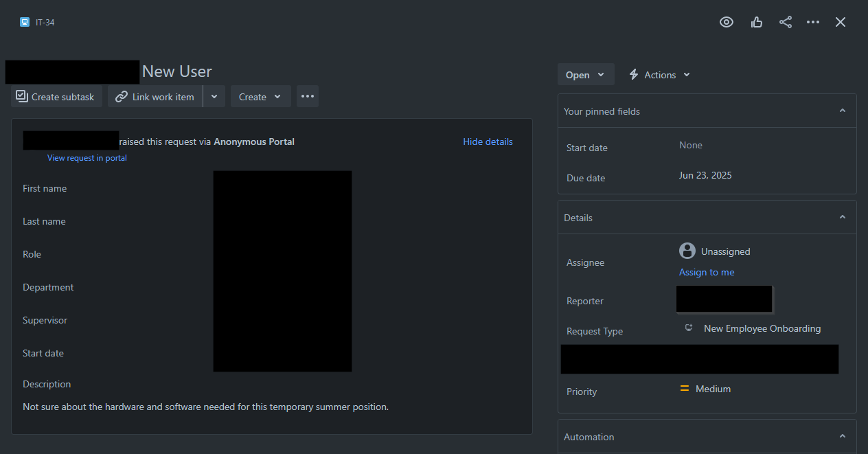The width and height of the screenshot is (868, 454).
Task: Click Anonymous Portal text
Action: [254, 141]
